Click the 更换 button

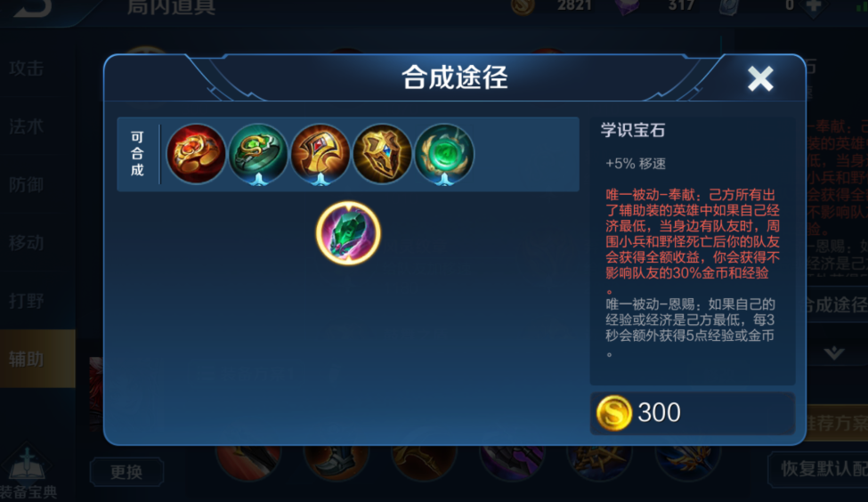126,472
